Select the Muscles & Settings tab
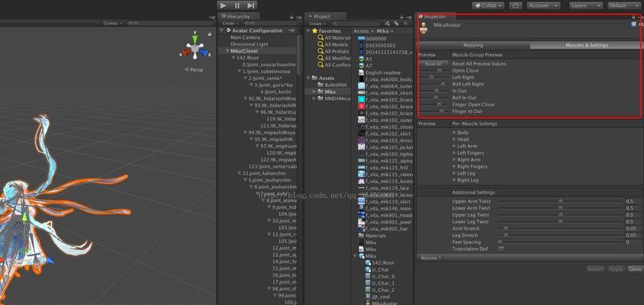Viewport: 644px width, 305px height. pyautogui.click(x=586, y=45)
